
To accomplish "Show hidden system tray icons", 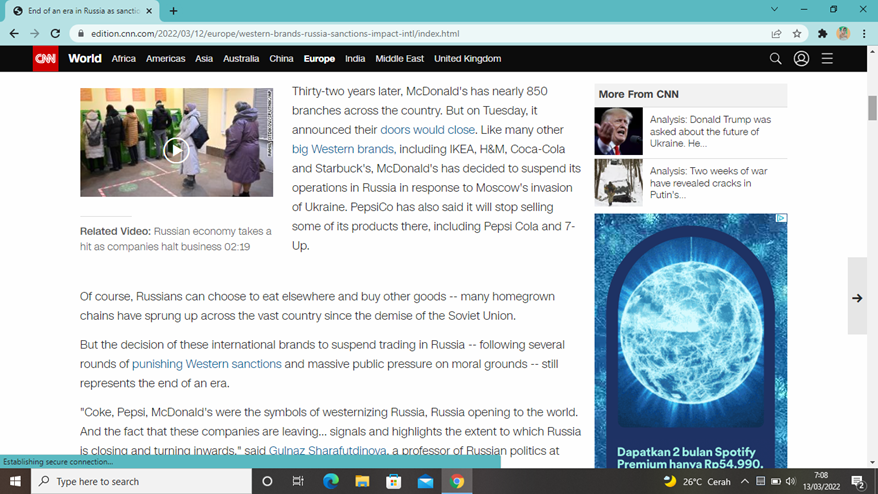I will point(745,481).
